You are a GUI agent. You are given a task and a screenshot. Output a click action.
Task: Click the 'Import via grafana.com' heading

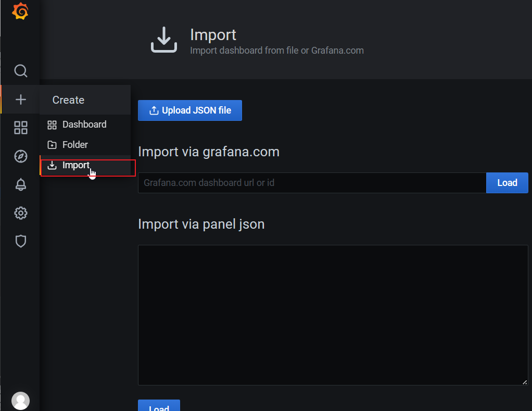(209, 152)
